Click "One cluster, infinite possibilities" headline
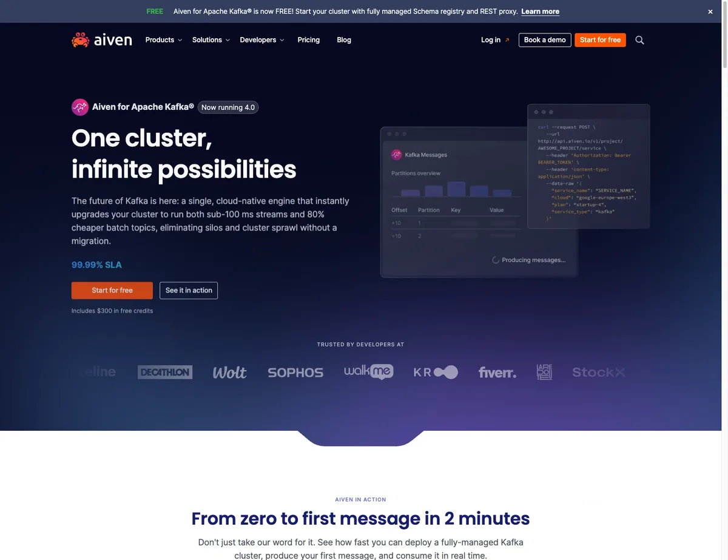This screenshot has width=728, height=560. [x=184, y=153]
